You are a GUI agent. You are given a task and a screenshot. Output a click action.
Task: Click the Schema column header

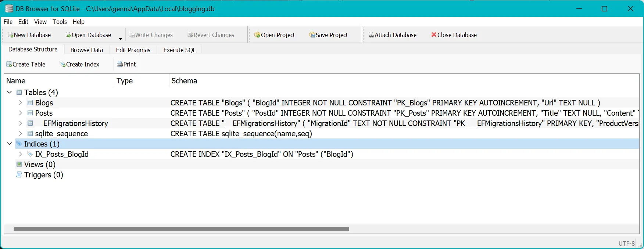[x=404, y=81]
